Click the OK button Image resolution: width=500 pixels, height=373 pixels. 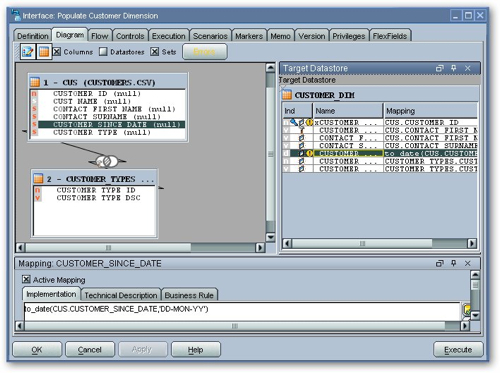pyautogui.click(x=37, y=350)
